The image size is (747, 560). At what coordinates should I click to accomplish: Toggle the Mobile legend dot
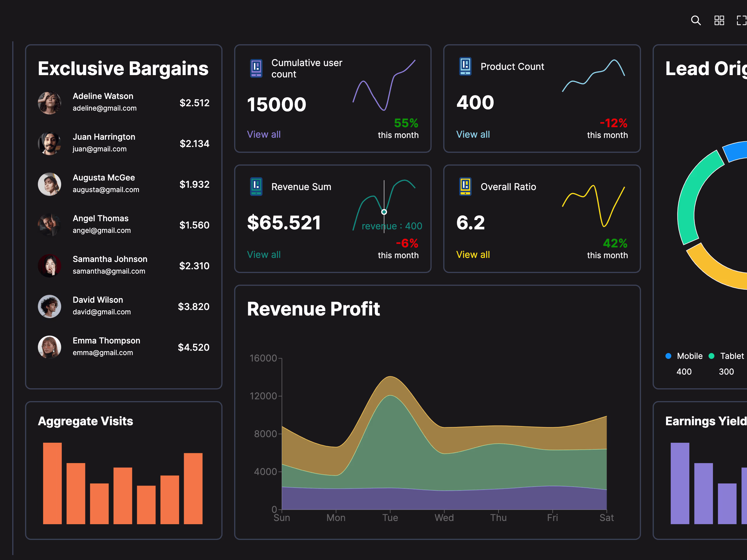(x=668, y=356)
